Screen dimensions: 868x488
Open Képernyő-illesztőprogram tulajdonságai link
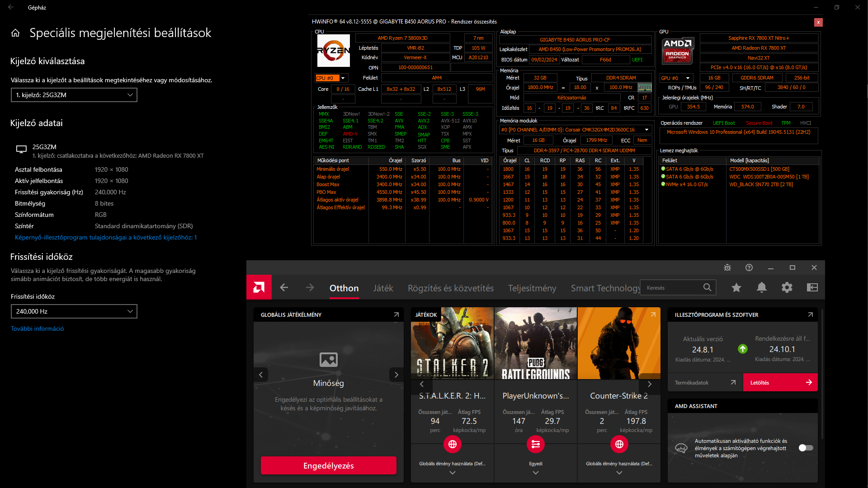click(106, 237)
